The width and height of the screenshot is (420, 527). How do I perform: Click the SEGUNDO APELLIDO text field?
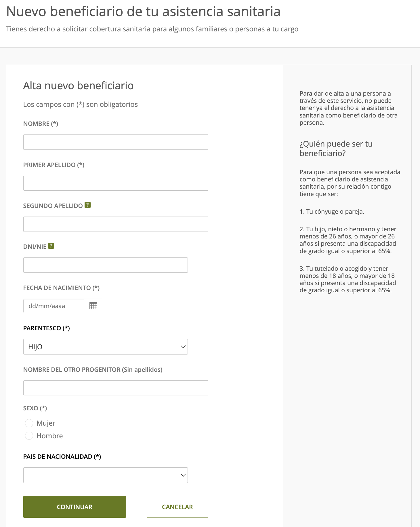(115, 224)
